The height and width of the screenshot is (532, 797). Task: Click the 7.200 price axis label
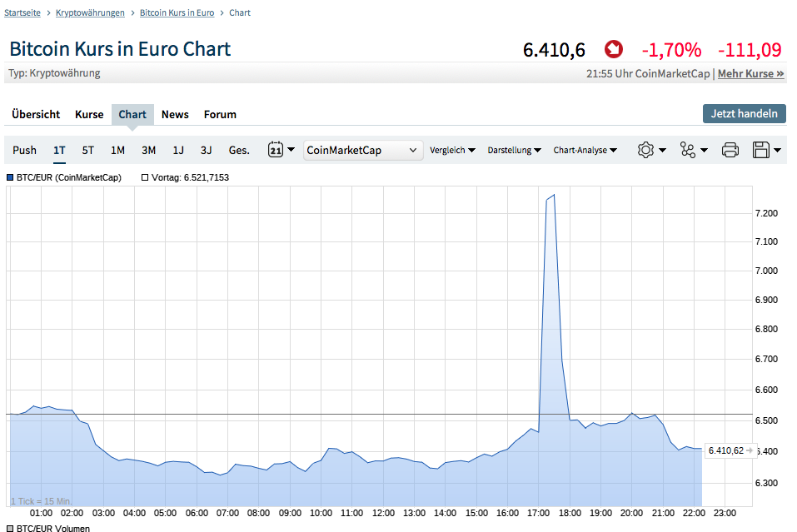coord(766,213)
